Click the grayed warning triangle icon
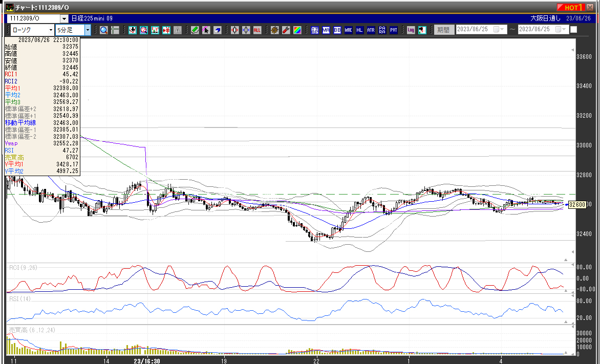The image size is (600, 364). [x=178, y=30]
